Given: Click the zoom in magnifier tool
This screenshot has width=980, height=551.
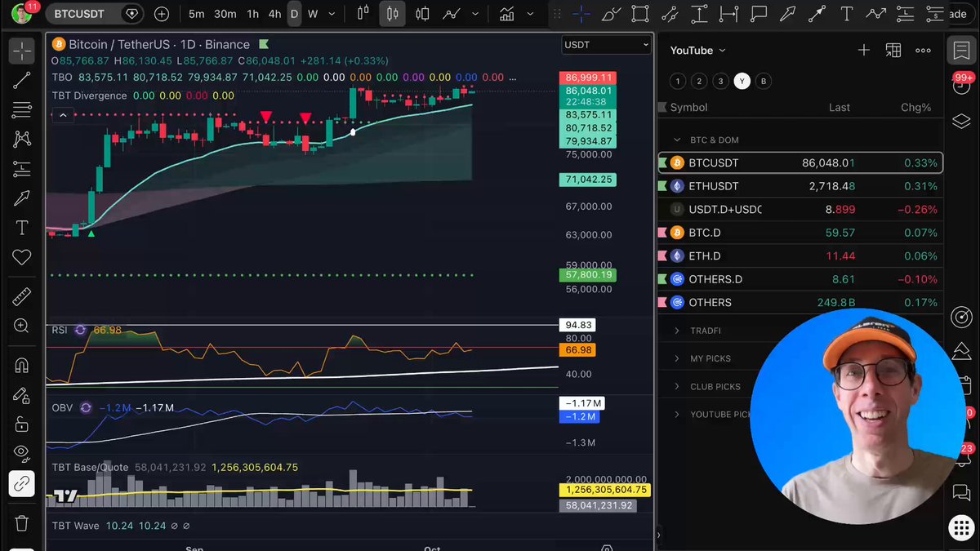Looking at the screenshot, I should coord(22,327).
